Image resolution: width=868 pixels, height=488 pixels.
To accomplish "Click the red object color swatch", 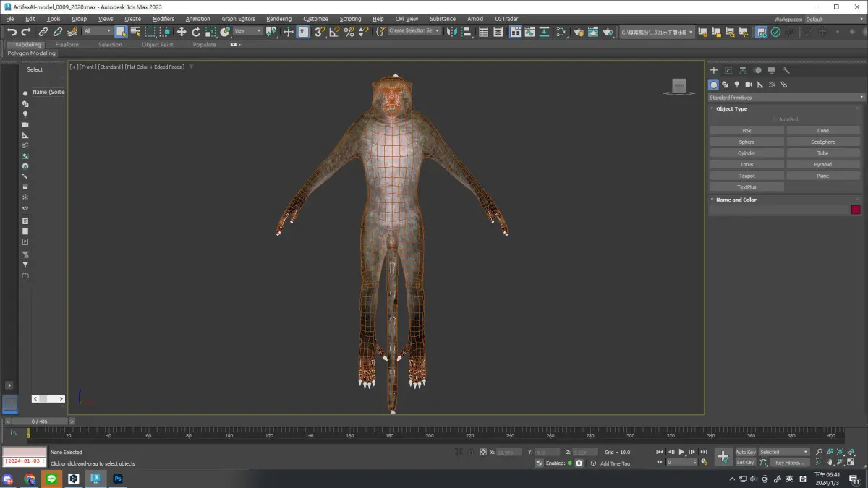I will [x=856, y=210].
